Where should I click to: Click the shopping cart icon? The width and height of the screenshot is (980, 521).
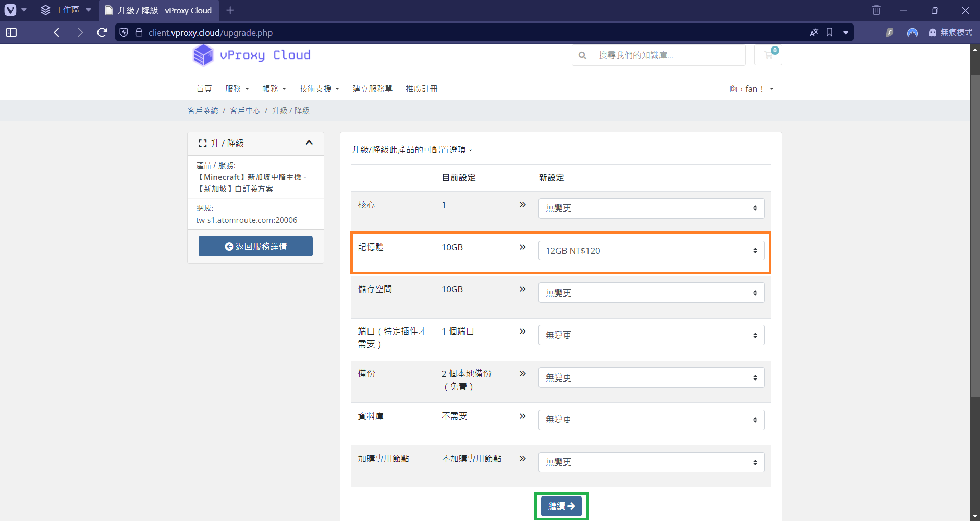[x=768, y=55]
